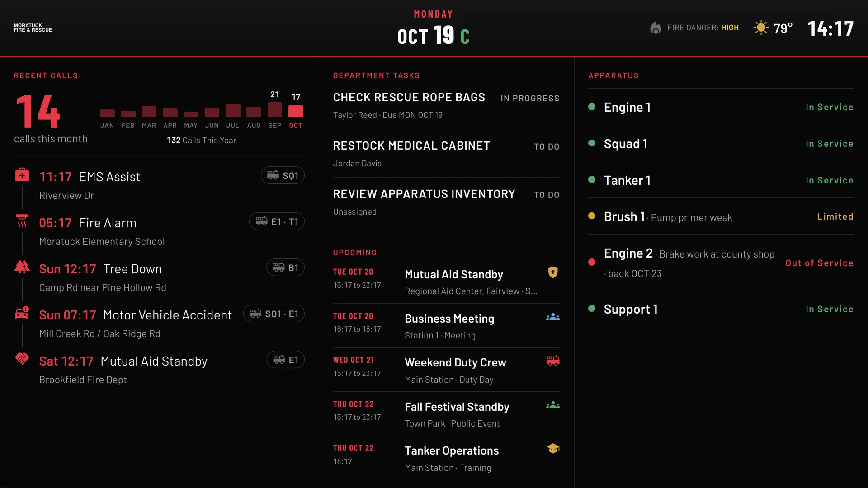The image size is (868, 488).
Task: Click the 14:17 clock display
Action: 830,29
